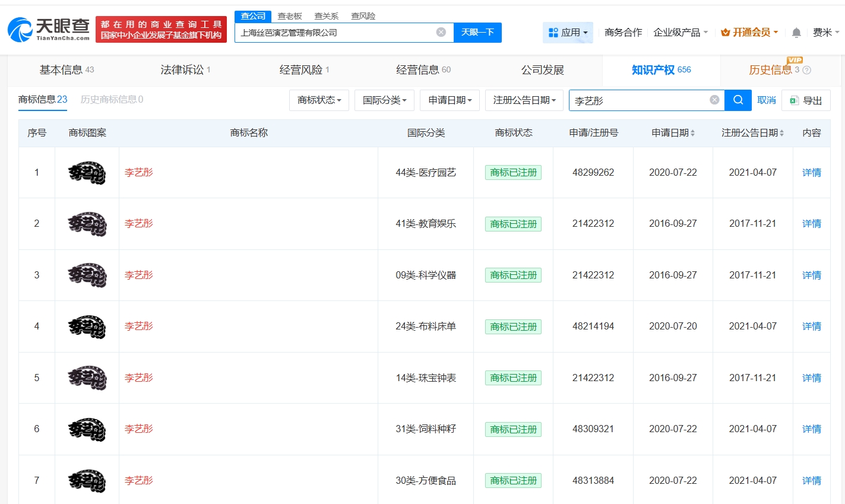Screen dimensions: 845x504
Task: Clear the trademark filter keyword 李艺彤
Action: pos(714,100)
